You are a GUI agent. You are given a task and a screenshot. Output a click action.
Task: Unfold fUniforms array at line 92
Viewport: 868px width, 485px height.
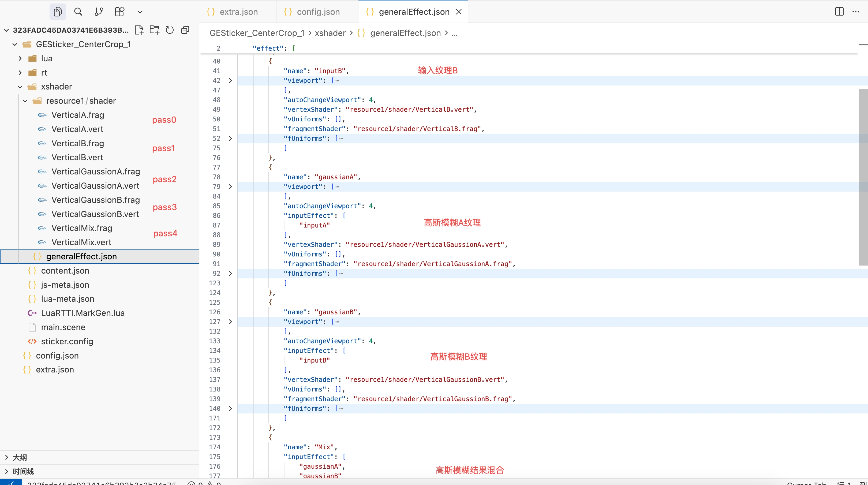point(230,273)
